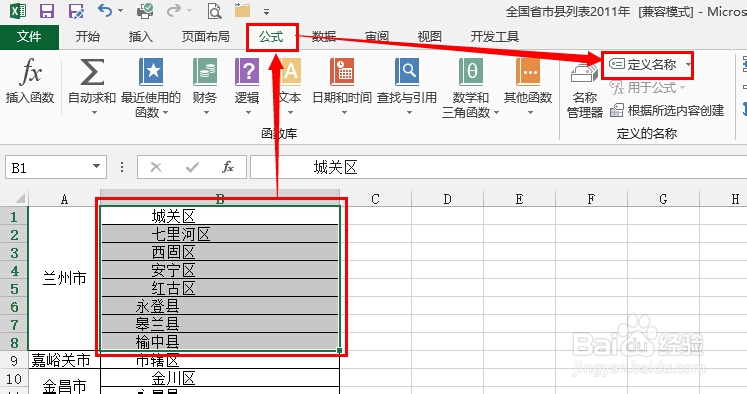This screenshot has width=747, height=394.
Task: Open 最近使用的函数 star icon
Action: [x=151, y=72]
